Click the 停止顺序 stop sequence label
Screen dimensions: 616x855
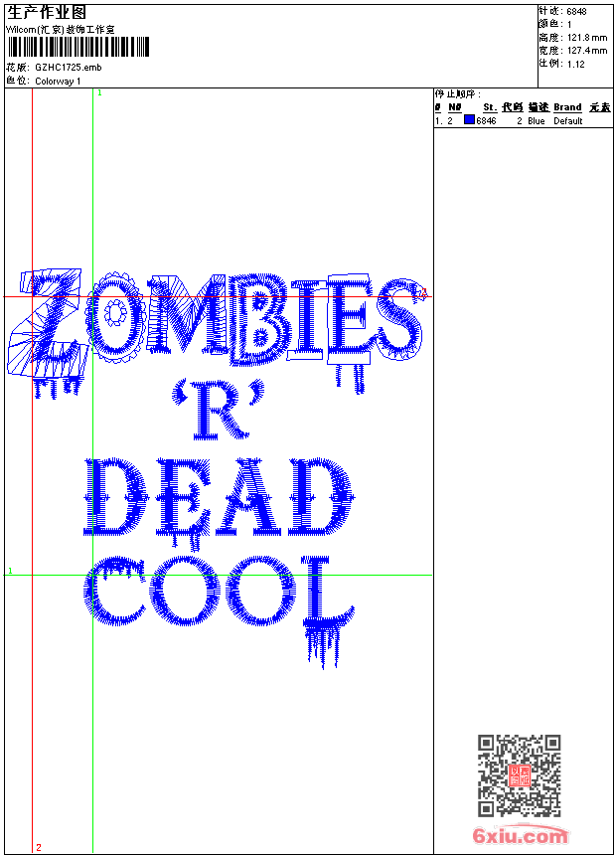[458, 93]
